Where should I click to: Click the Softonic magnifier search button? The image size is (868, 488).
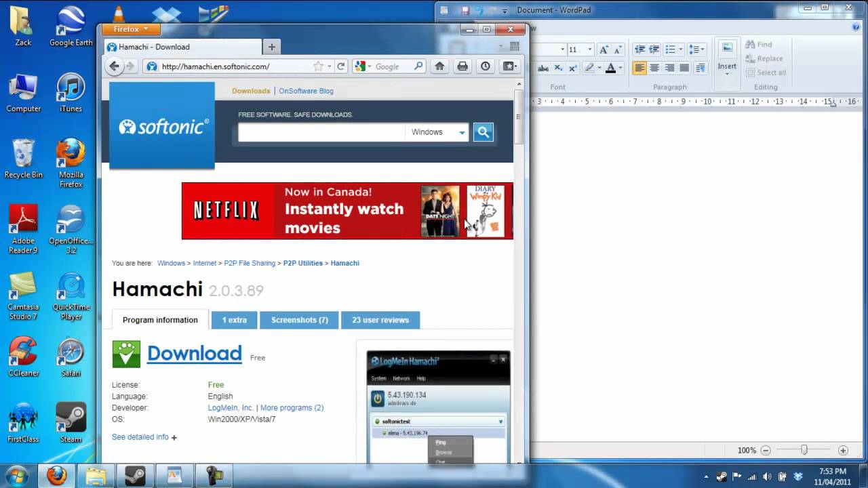pyautogui.click(x=484, y=132)
